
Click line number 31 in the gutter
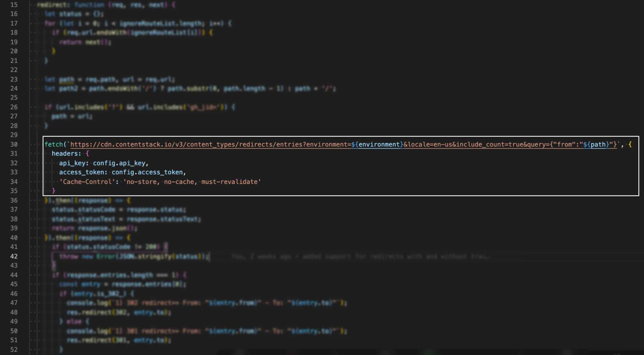(14, 153)
